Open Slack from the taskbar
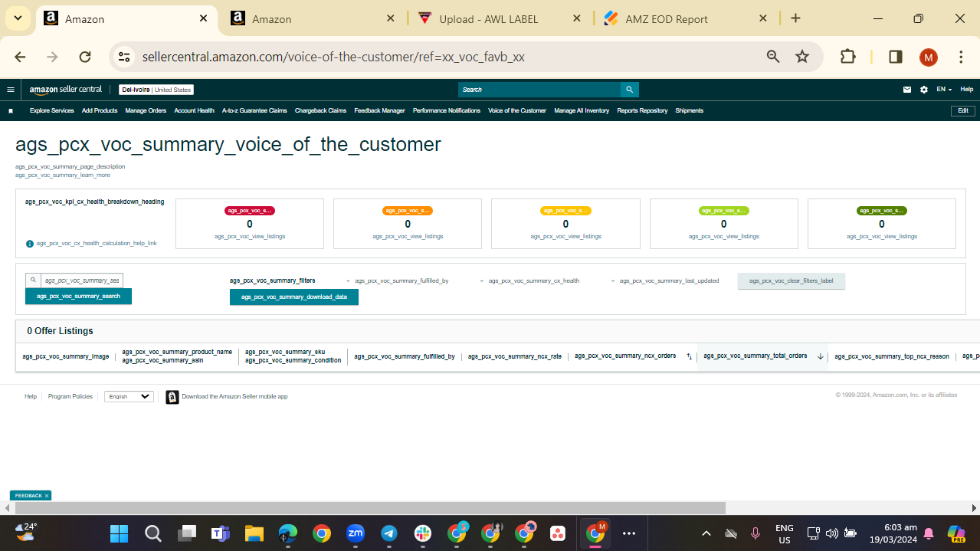The height and width of the screenshot is (551, 980). point(423,533)
